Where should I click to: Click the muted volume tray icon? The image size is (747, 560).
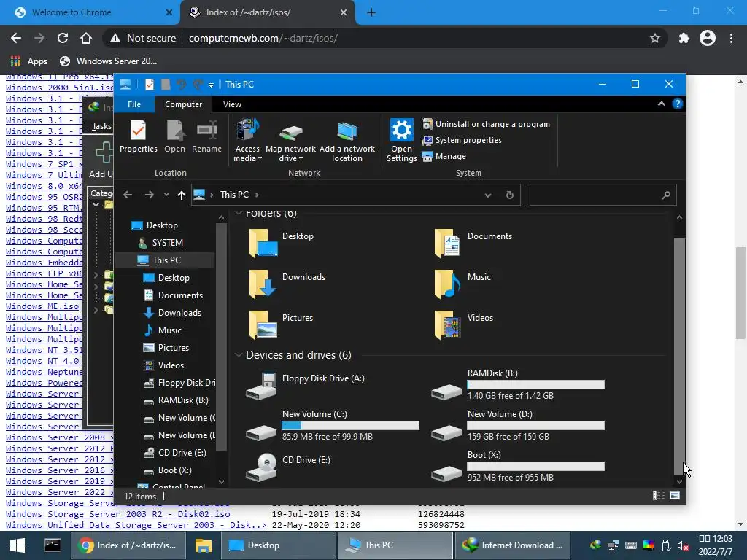pos(683,545)
